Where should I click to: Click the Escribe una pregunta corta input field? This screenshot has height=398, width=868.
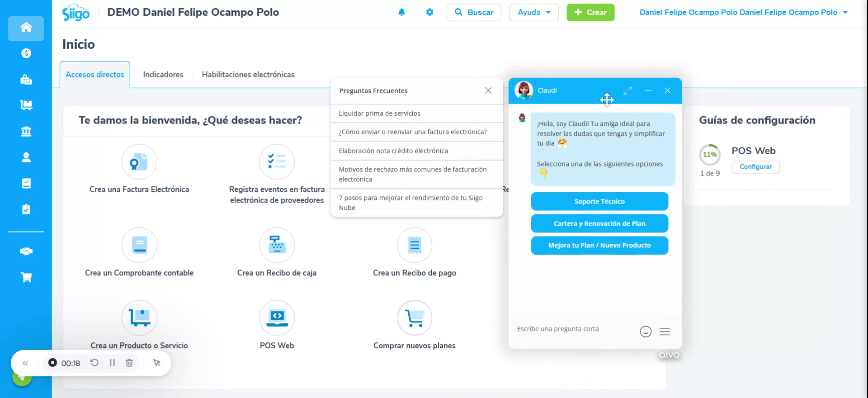(x=574, y=329)
